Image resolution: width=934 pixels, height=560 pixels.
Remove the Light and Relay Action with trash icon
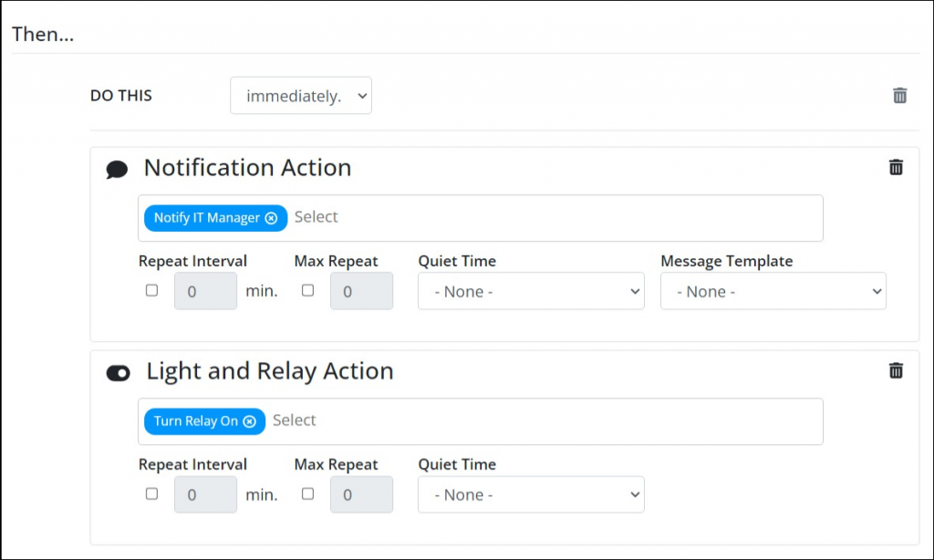pos(896,370)
